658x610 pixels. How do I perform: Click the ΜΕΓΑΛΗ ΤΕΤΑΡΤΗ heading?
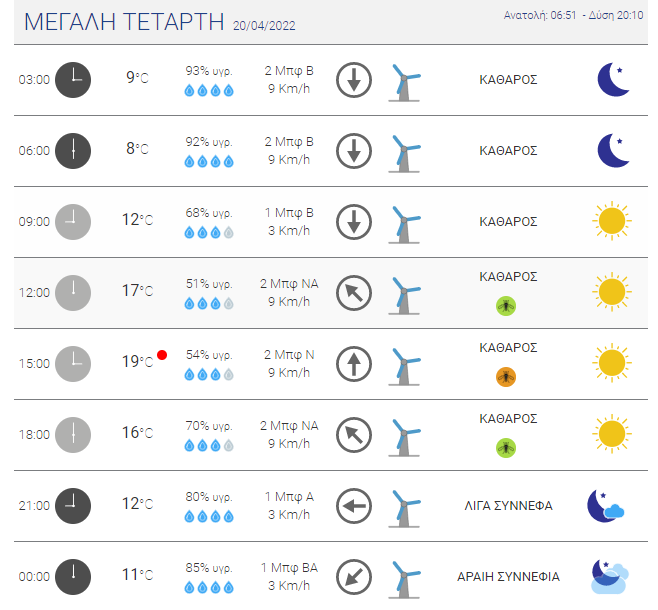pyautogui.click(x=124, y=22)
